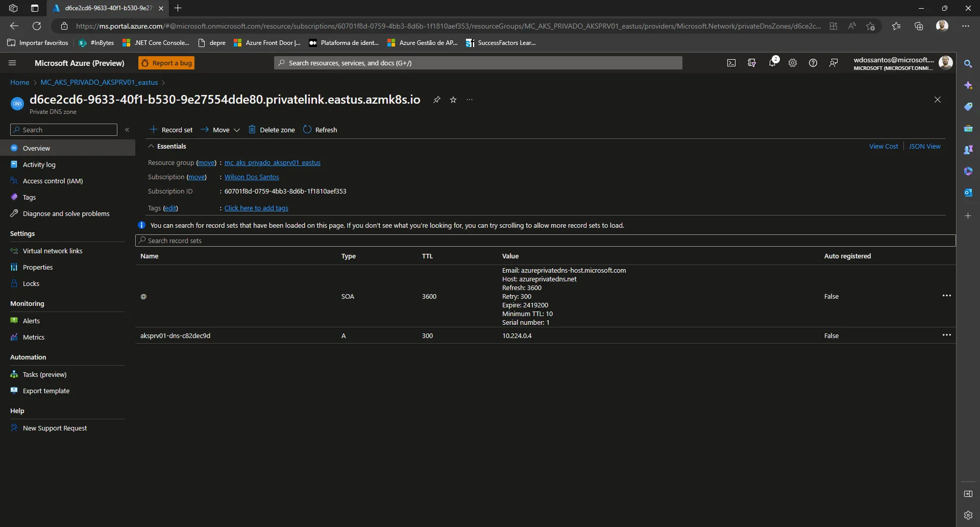Image resolution: width=980 pixels, height=527 pixels.
Task: Click MC_AKS_PRIVADO_AKSPRV01_eastus breadcrumb
Action: 99,82
